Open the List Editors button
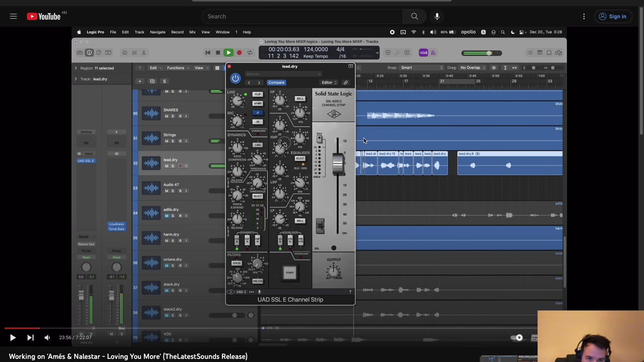 pos(530,52)
